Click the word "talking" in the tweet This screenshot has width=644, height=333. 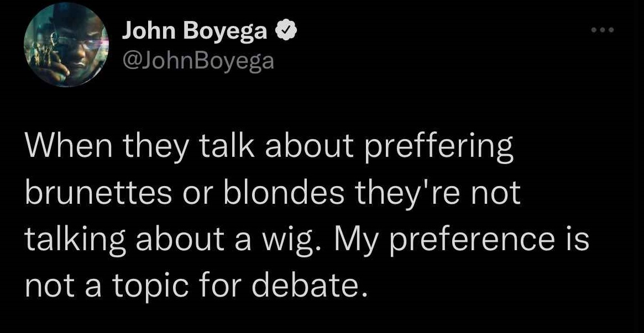point(69,240)
